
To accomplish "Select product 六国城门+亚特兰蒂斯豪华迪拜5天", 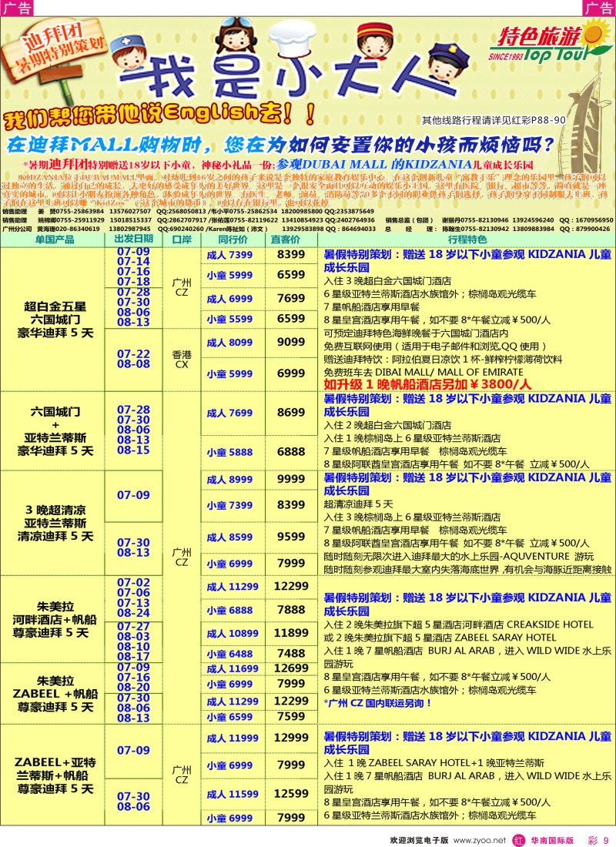I will [55, 431].
